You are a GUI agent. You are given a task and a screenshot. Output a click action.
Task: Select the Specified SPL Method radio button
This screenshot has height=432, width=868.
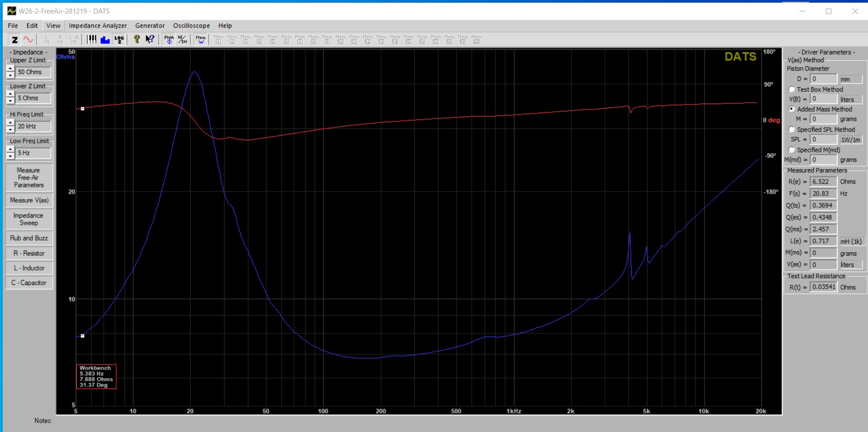791,129
